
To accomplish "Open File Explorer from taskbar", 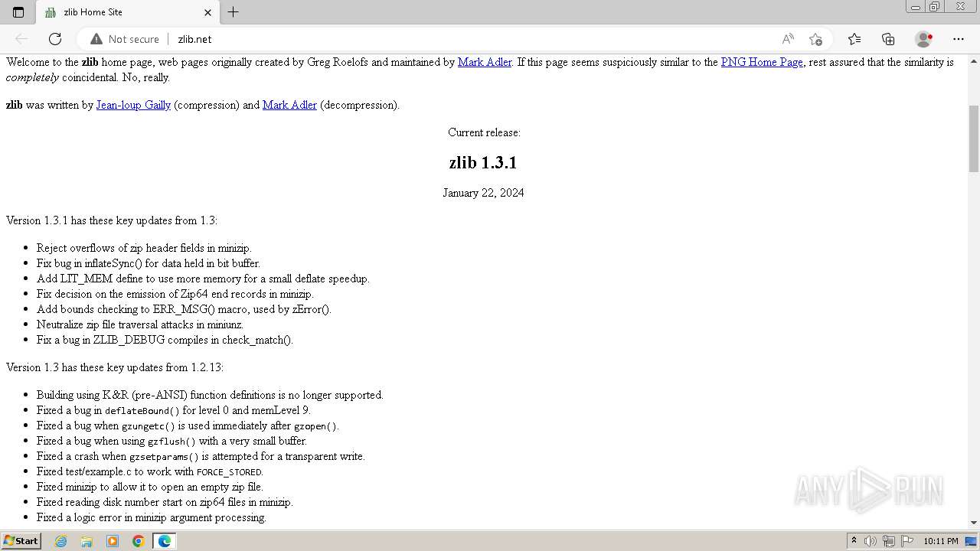I will click(x=87, y=541).
